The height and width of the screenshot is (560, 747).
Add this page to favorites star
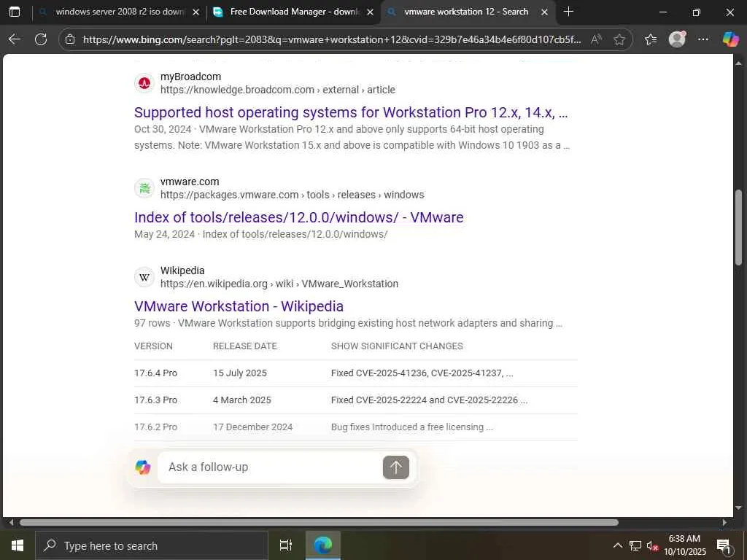pos(619,39)
